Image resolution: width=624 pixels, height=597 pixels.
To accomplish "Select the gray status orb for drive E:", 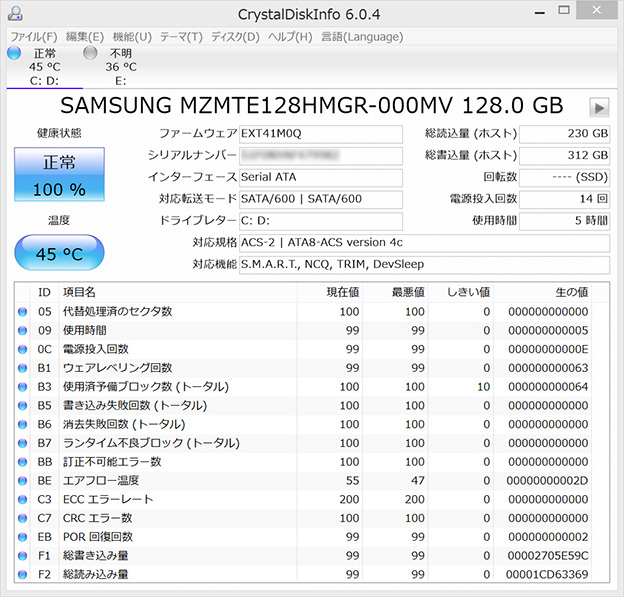I will (91, 53).
